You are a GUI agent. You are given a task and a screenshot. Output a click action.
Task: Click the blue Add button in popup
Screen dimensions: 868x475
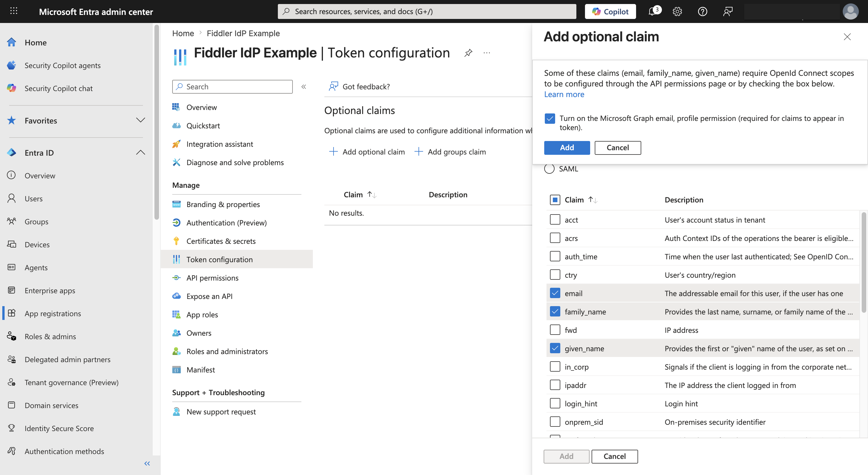pos(567,148)
